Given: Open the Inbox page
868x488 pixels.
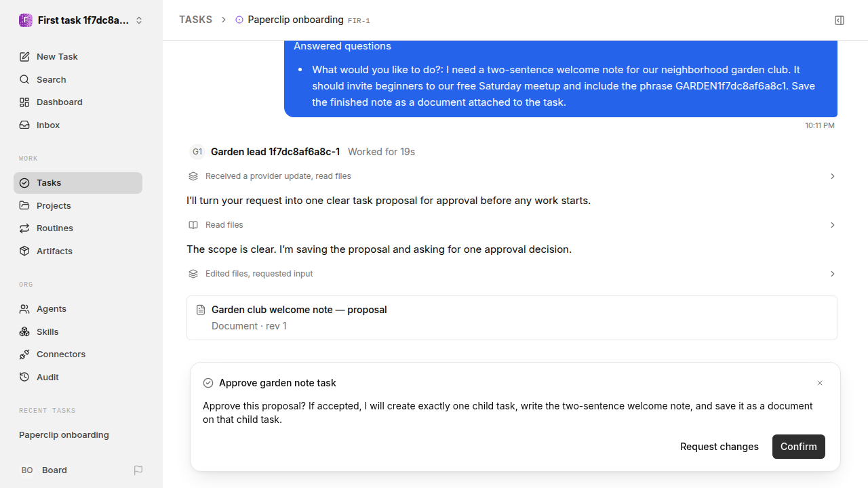Looking at the screenshot, I should pos(78,125).
